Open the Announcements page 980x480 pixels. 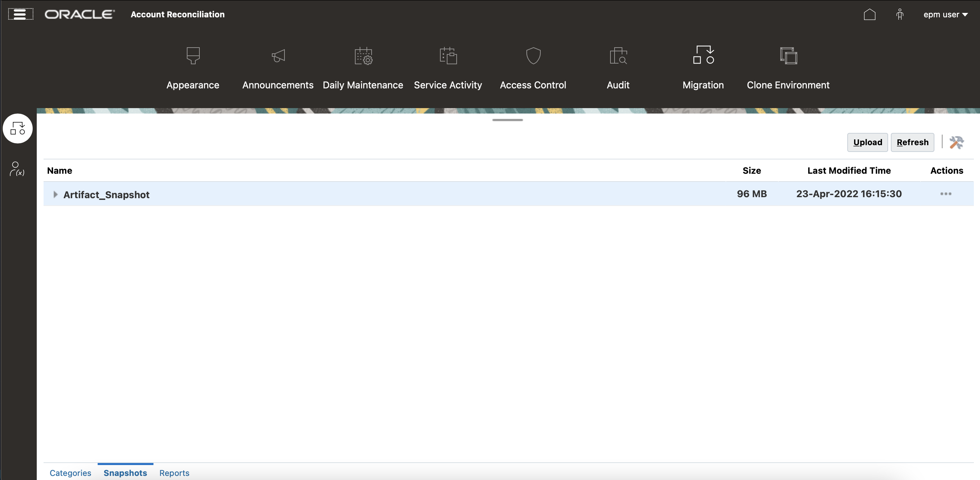277,68
